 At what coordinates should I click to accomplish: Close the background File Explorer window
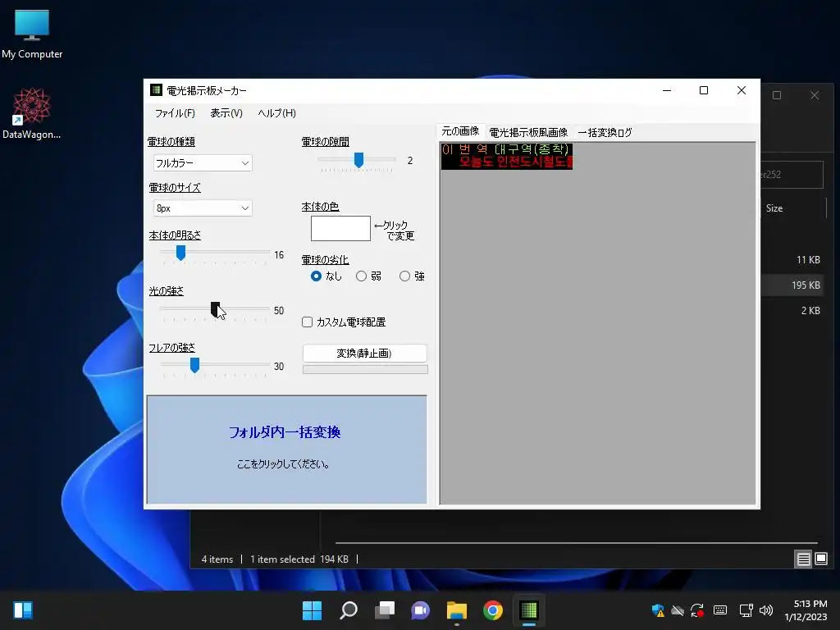(x=815, y=95)
